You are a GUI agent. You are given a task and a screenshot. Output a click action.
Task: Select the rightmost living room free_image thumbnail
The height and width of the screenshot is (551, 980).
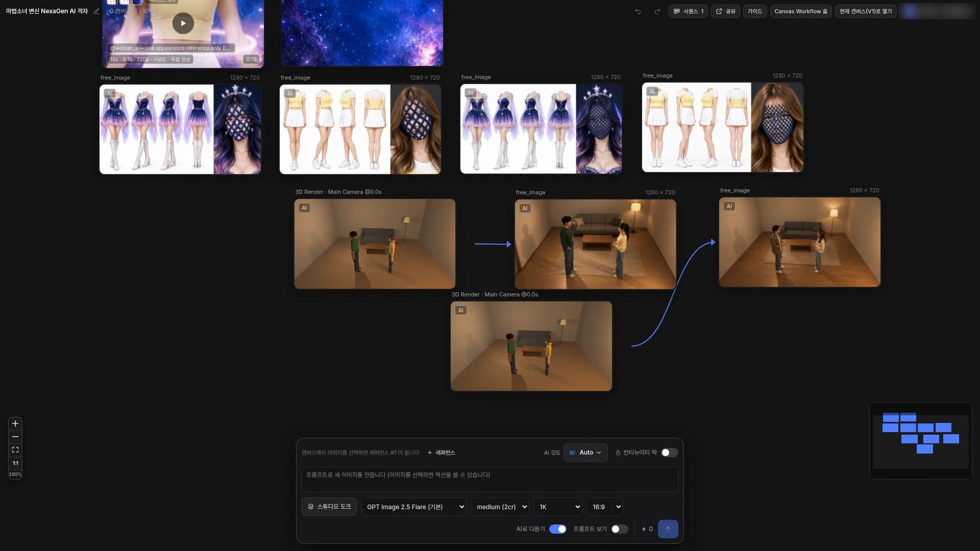[x=800, y=242]
